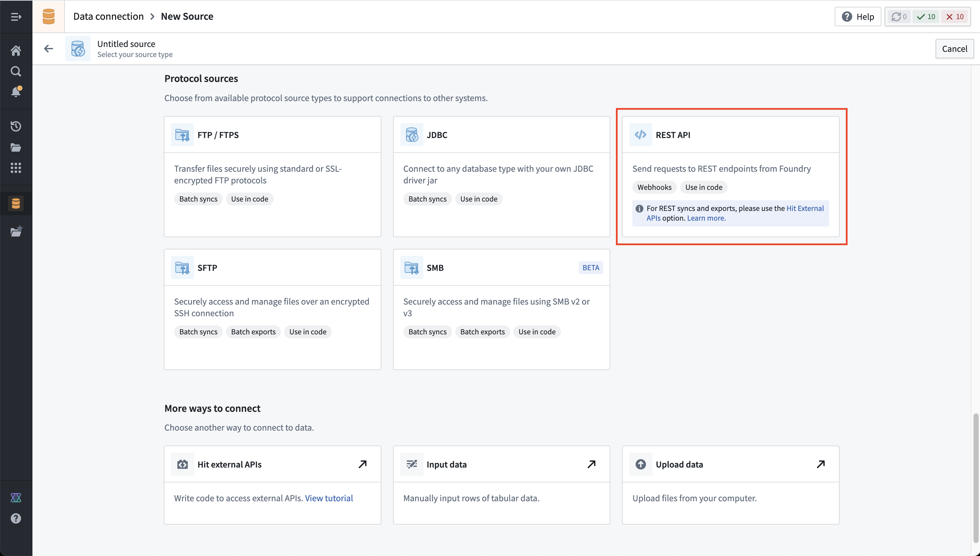Open the Files folder icon in sidebar
Image resolution: width=980 pixels, height=556 pixels.
click(16, 147)
